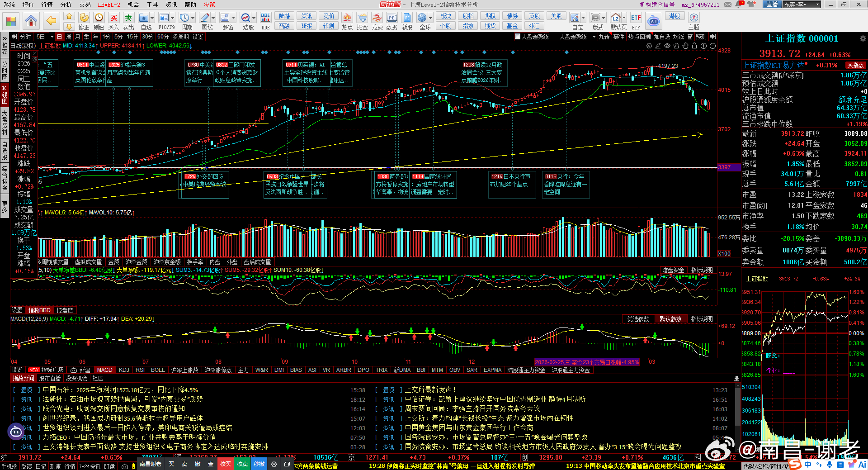Open the ETF icon in toolbar
The width and height of the screenshot is (868, 470).
click(x=636, y=21)
